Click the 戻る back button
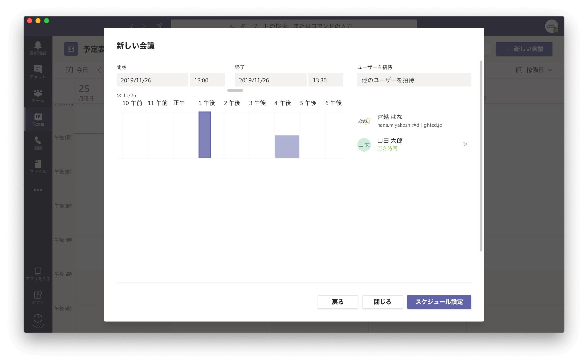The height and width of the screenshot is (364, 588). pyautogui.click(x=338, y=302)
